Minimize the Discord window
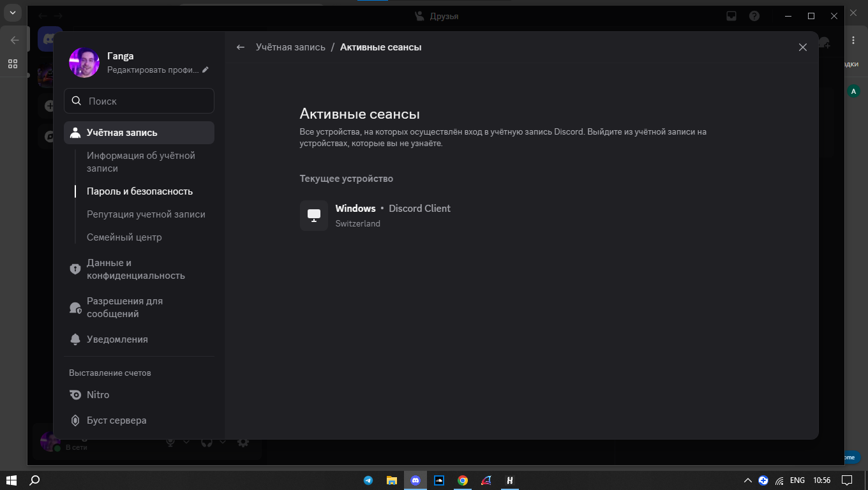868x490 pixels. [x=788, y=16]
